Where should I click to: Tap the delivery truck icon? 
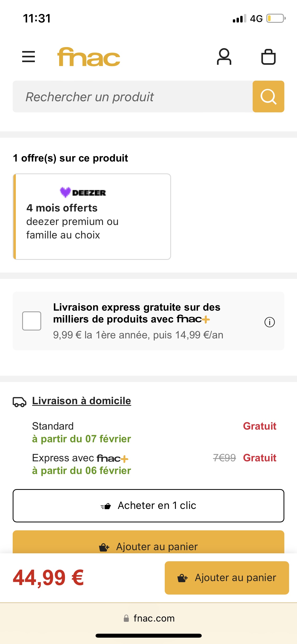point(20,402)
